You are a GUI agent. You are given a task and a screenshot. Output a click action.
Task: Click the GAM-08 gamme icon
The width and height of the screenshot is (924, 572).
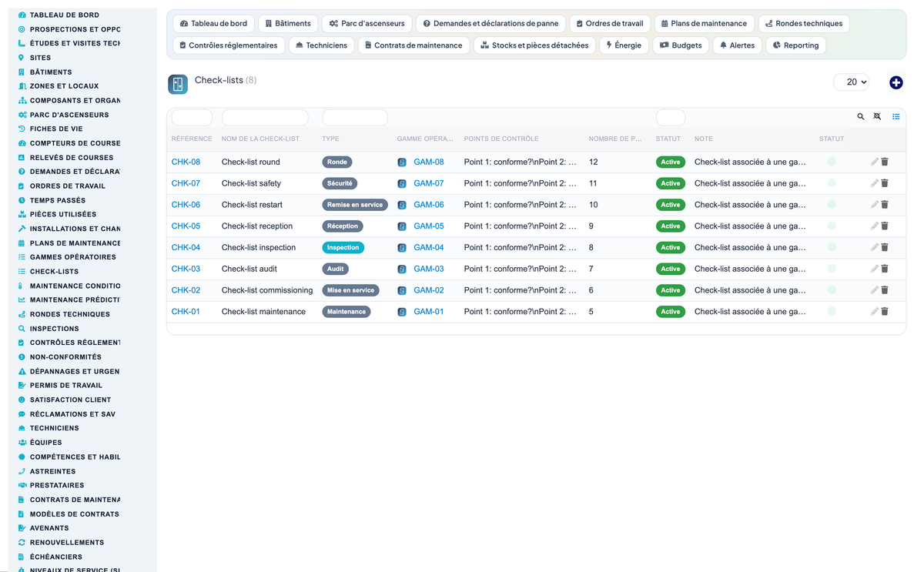pyautogui.click(x=402, y=162)
